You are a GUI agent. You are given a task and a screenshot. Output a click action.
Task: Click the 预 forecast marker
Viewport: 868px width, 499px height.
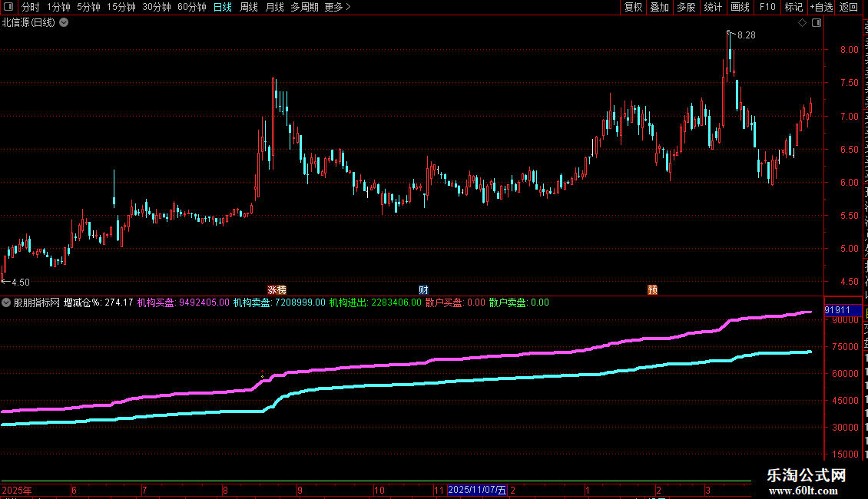click(x=653, y=290)
